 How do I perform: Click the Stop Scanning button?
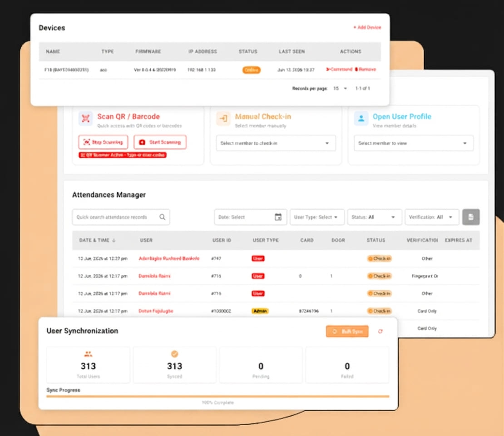tap(103, 142)
